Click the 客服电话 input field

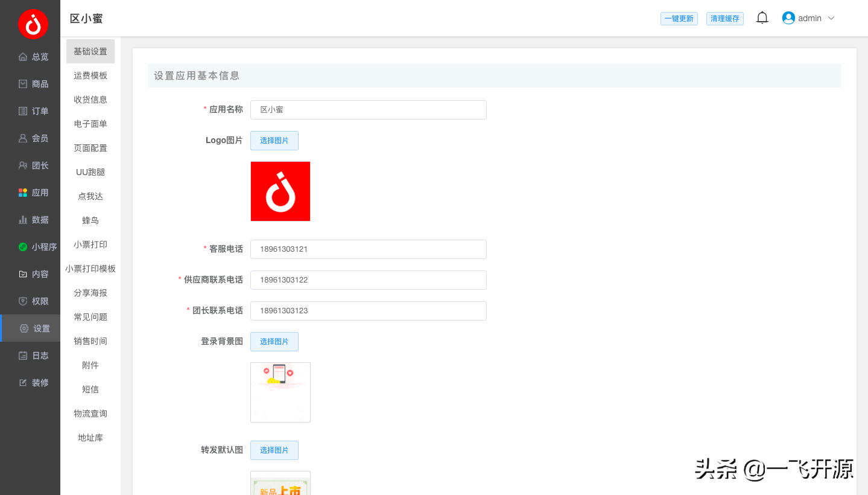tap(369, 249)
